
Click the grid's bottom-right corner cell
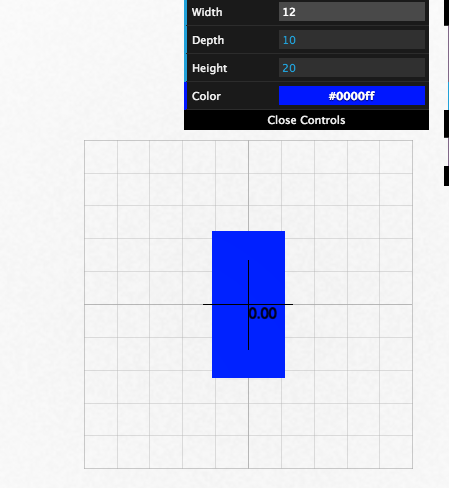[396, 452]
